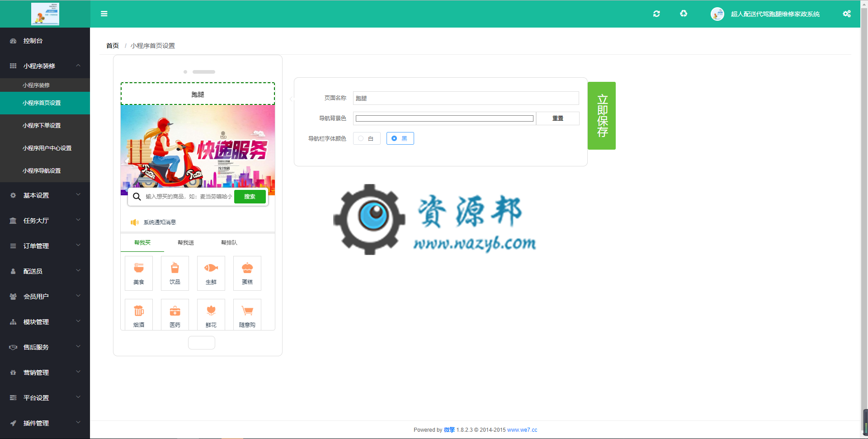Click the 基本设置 gear icon in sidebar
Screen dimensions: 868x439
click(x=13, y=195)
